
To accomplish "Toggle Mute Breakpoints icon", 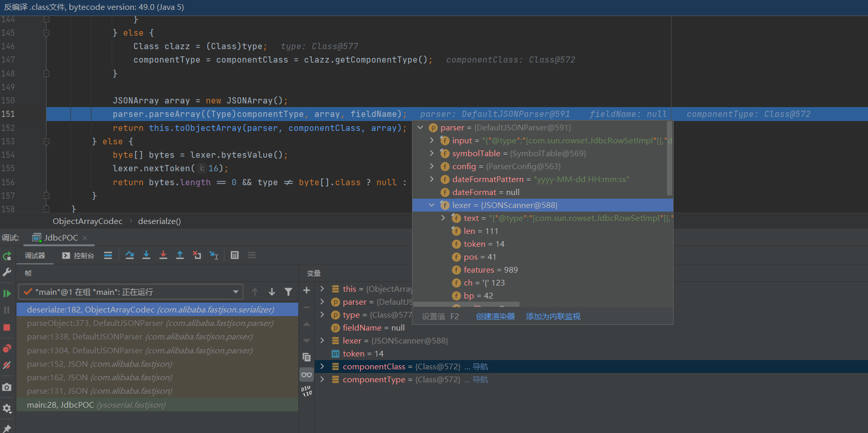I will point(7,365).
